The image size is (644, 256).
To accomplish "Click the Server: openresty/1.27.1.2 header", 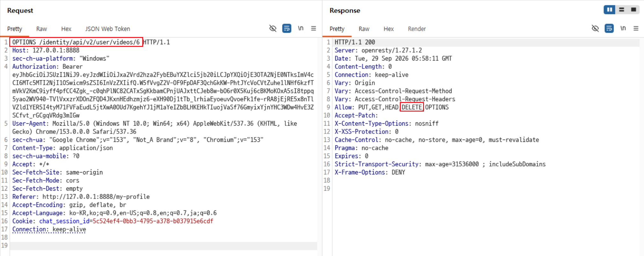I will pyautogui.click(x=378, y=50).
